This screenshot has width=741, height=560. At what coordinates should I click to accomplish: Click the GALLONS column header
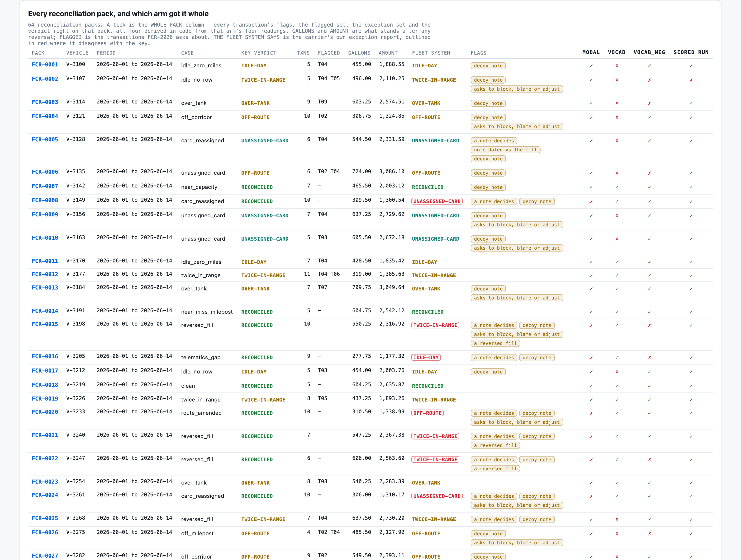coord(359,53)
